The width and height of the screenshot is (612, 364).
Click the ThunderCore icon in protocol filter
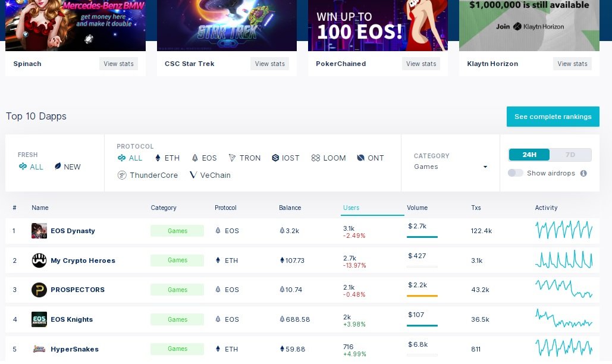click(x=122, y=175)
